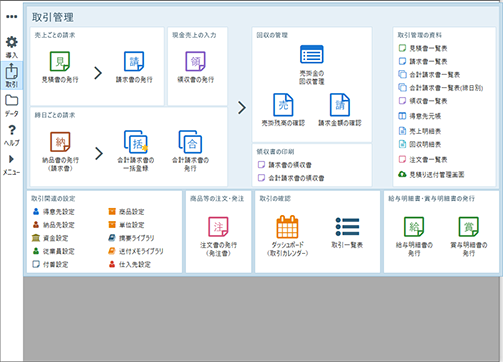Screen dimensions: 503x362
Task: Open 注文書の発行(発注書)
Action: coord(218,237)
